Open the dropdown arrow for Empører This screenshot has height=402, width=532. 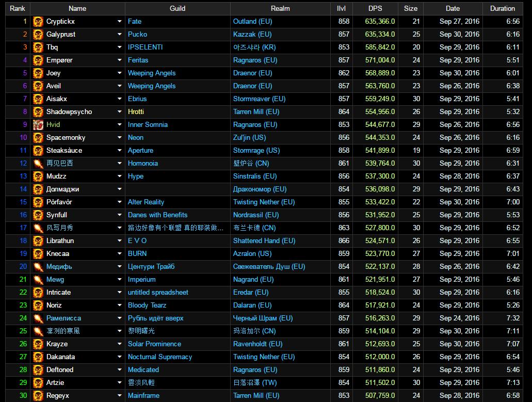[x=119, y=60]
